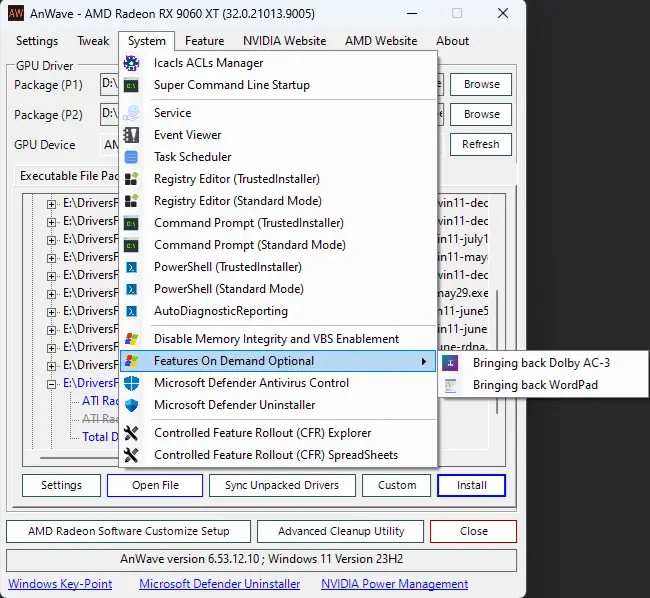Screen dimensions: 650x598
Task: Click the Disable Memory Integrity Windows flag icon
Action: (x=131, y=339)
